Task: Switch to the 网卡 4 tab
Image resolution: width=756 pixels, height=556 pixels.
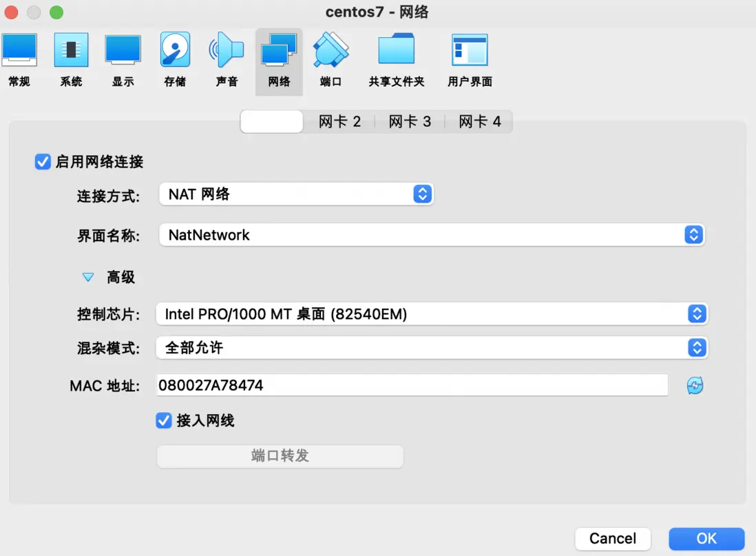Action: point(479,122)
